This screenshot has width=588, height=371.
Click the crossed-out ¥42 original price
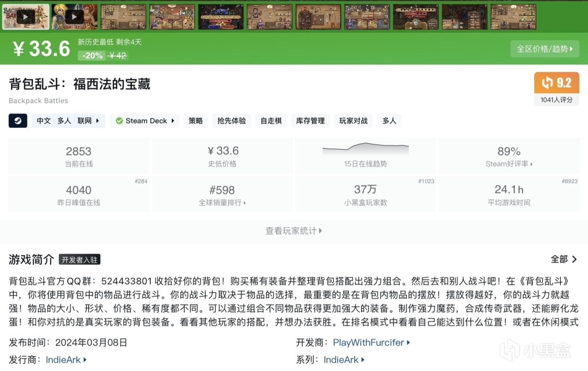(118, 56)
